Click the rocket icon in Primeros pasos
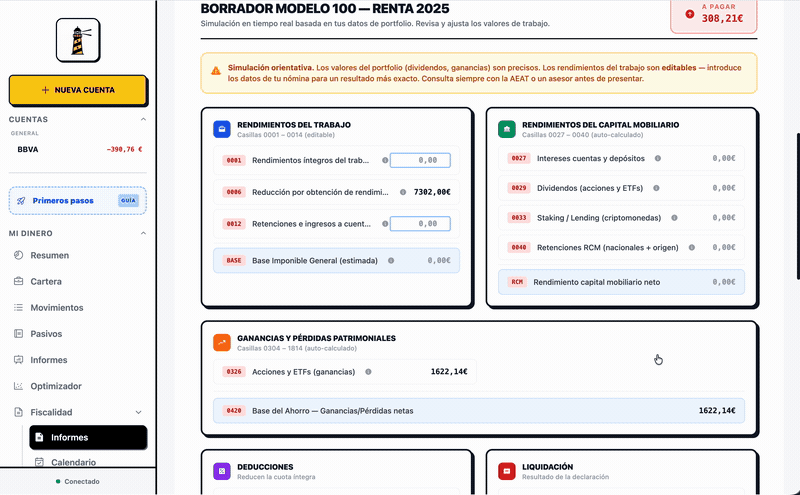800x495 pixels. (x=21, y=201)
